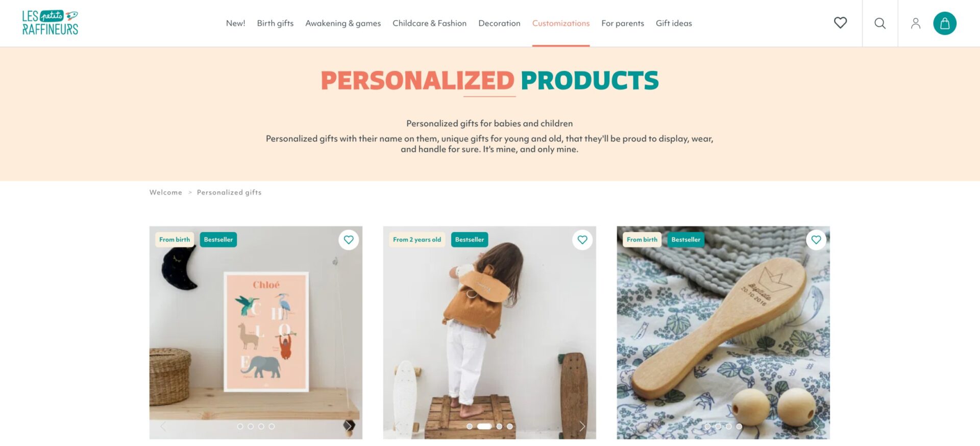Show next image of Chloé poster
Image resolution: width=980 pixels, height=446 pixels.
click(349, 426)
